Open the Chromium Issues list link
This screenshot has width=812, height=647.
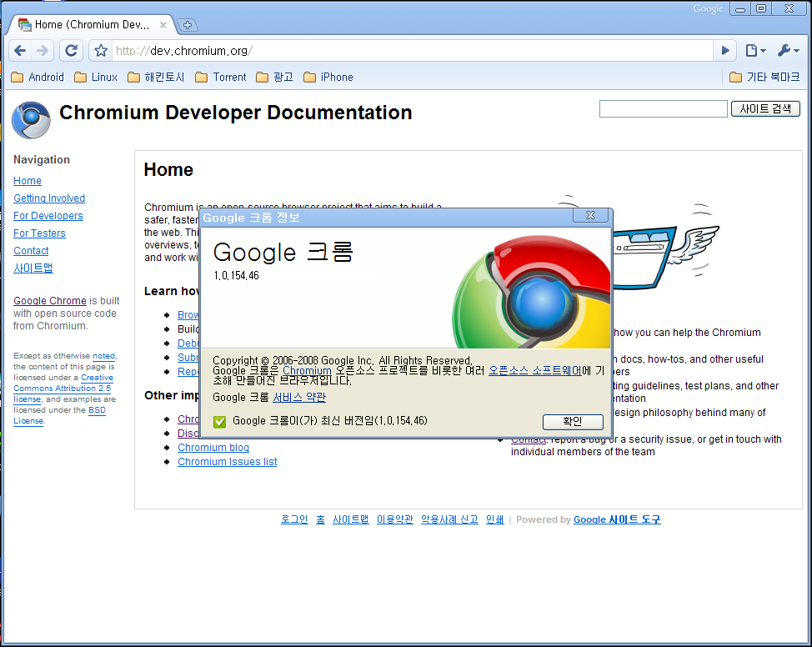point(228,462)
